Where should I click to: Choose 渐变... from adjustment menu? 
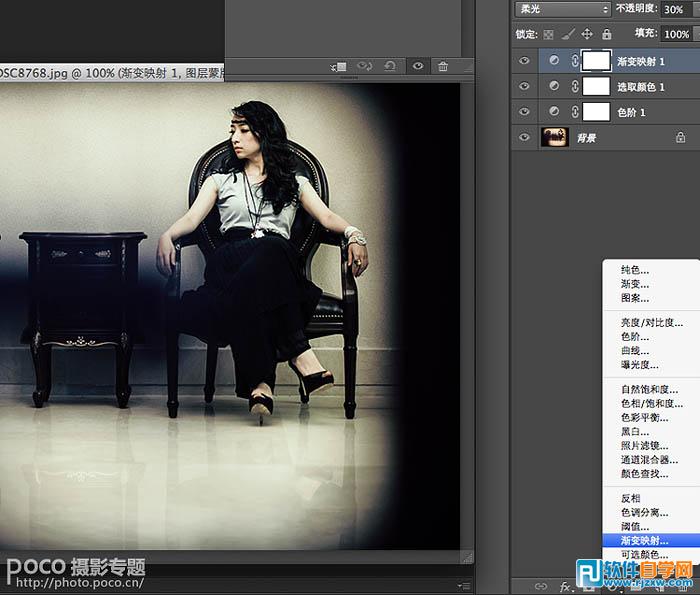pos(635,284)
